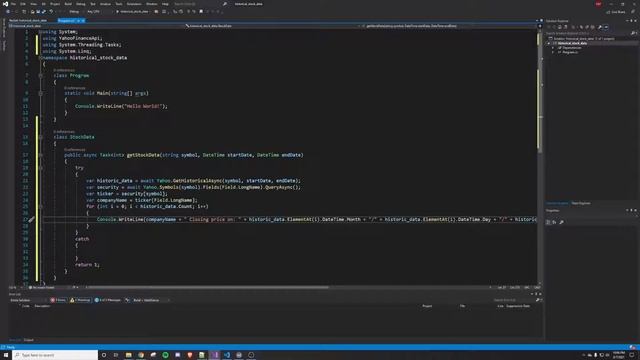Open File Explorer from the taskbar

coord(129,355)
